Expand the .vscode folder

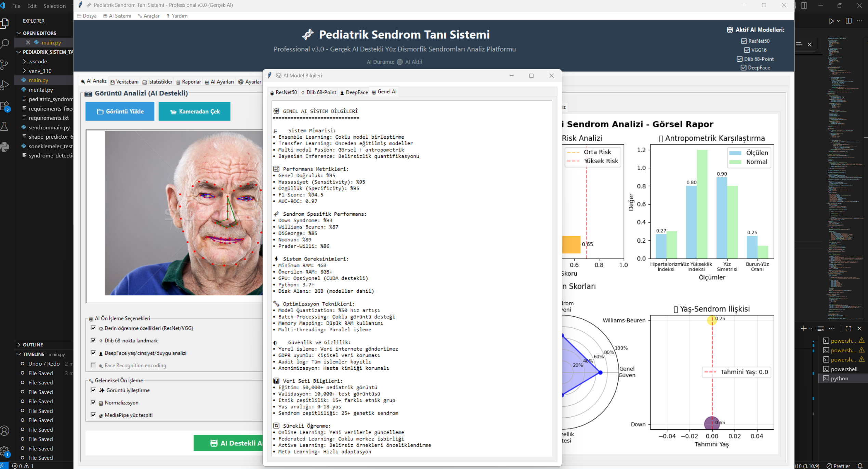click(x=38, y=61)
